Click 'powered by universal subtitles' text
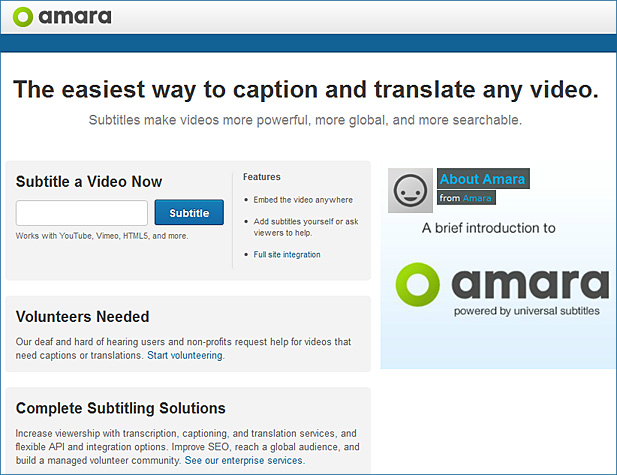 coord(526,311)
